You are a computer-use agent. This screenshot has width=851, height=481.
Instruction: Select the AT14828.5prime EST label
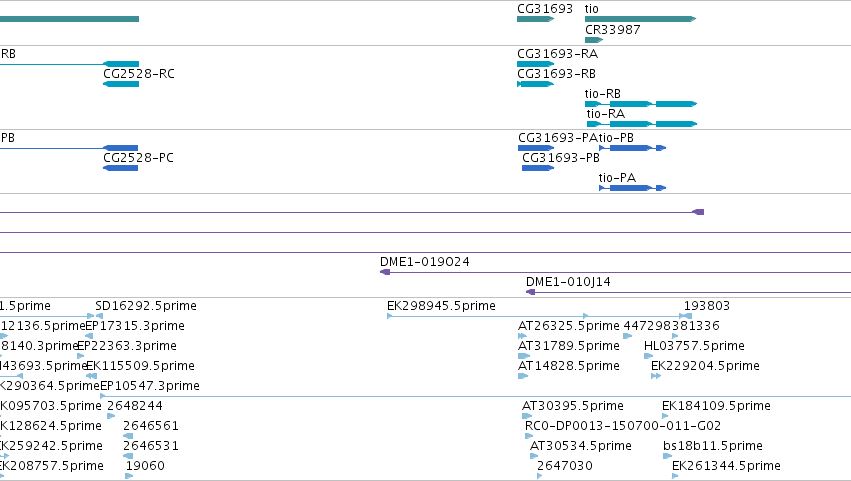coord(569,366)
